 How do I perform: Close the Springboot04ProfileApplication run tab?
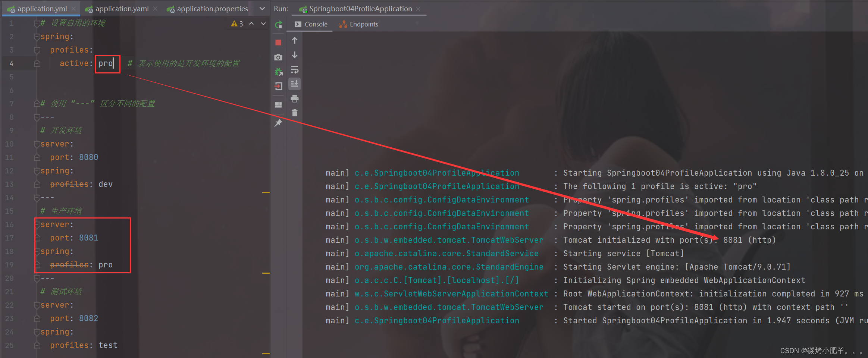(418, 9)
